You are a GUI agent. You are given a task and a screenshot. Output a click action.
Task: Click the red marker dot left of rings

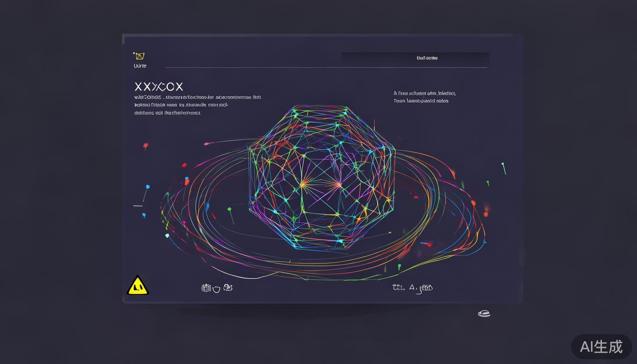point(146,146)
